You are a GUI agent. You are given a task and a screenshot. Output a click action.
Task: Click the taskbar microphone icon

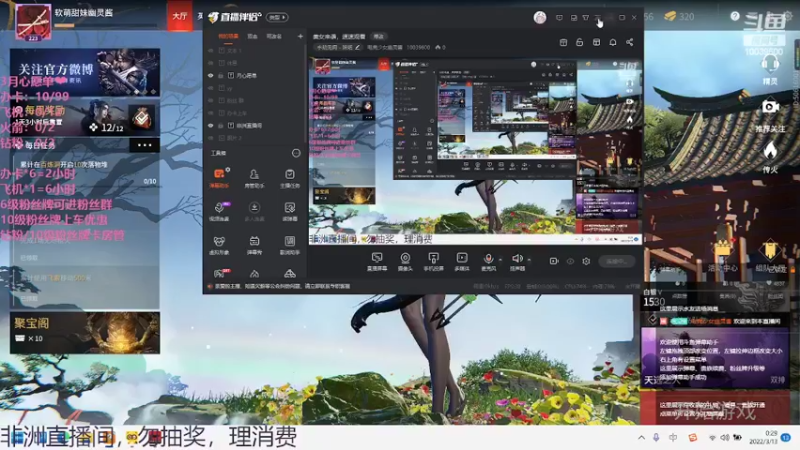(x=656, y=438)
